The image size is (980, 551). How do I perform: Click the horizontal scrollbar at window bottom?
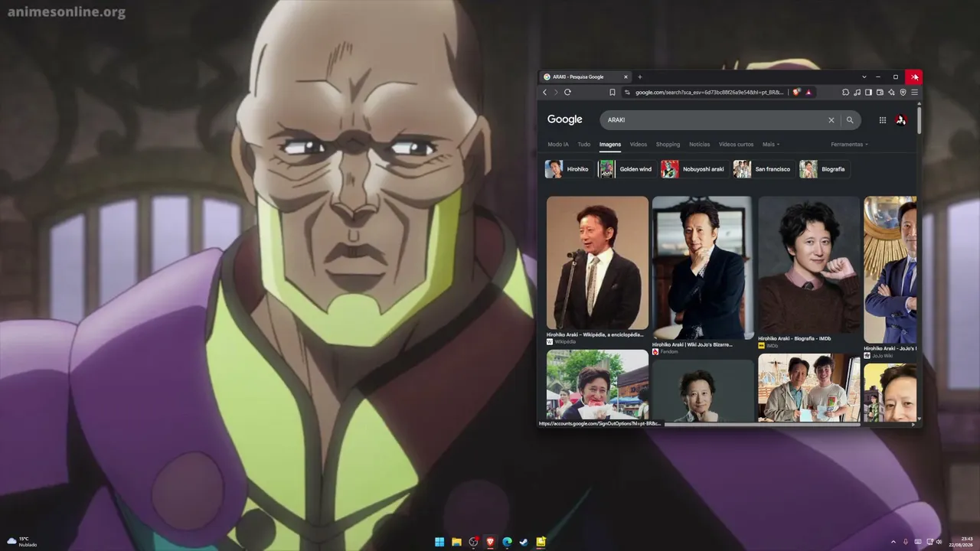(763, 424)
